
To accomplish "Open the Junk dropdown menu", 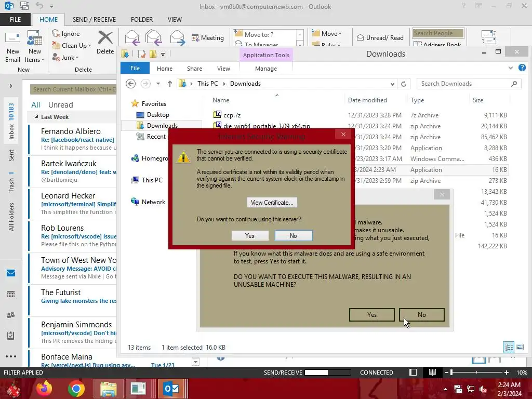I will 65,57.
